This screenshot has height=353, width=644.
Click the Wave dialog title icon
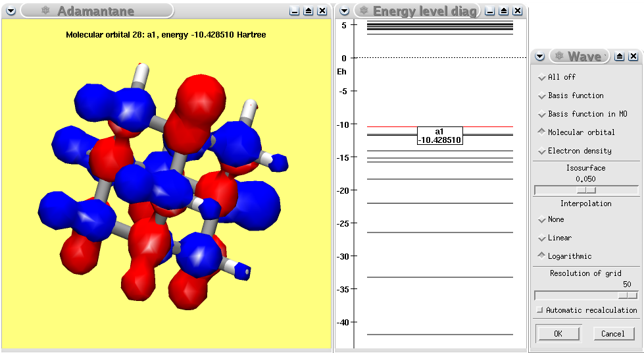click(x=558, y=57)
